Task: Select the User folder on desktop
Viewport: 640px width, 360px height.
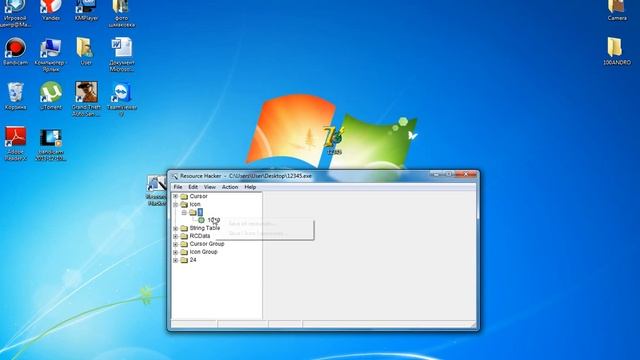Action: click(86, 51)
